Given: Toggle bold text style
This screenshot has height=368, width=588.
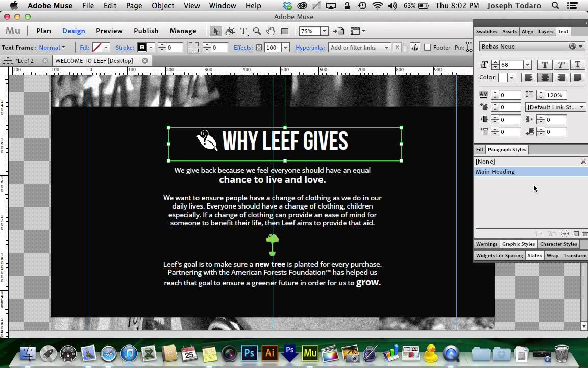Looking at the screenshot, I should click(545, 64).
